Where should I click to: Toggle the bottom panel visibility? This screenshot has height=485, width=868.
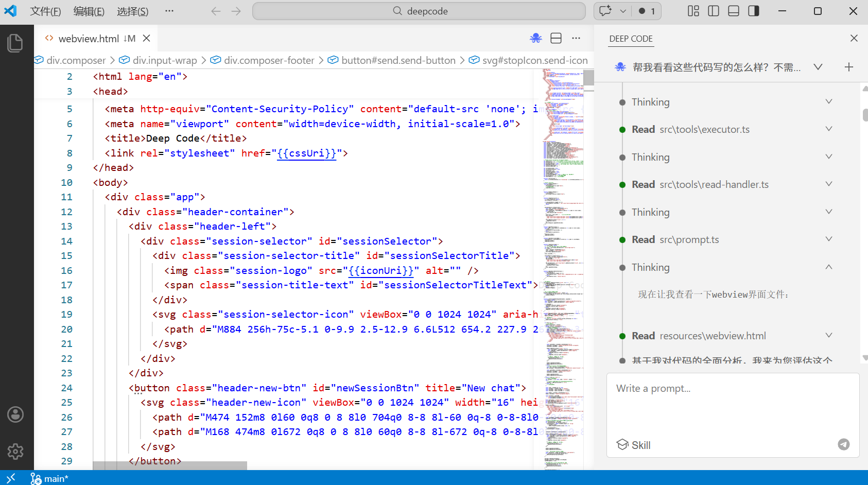[734, 11]
